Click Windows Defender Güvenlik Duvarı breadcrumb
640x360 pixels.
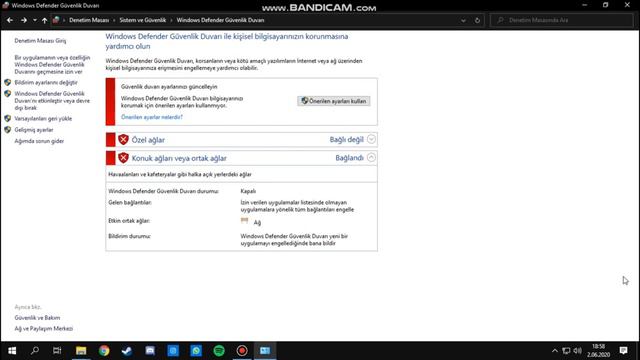(220, 20)
